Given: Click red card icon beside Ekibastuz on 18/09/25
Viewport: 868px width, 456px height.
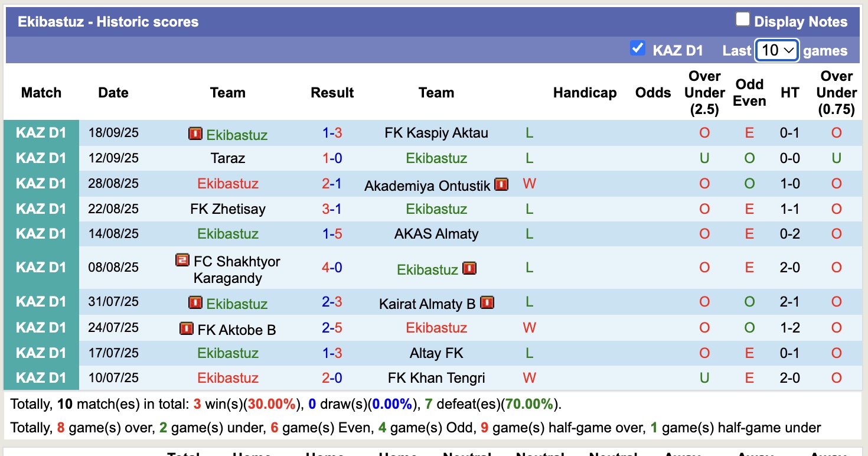Looking at the screenshot, I should click(195, 133).
